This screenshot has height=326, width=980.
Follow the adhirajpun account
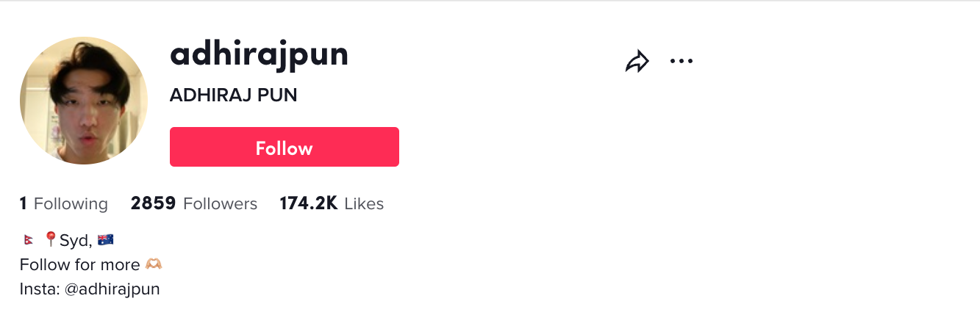tap(285, 147)
